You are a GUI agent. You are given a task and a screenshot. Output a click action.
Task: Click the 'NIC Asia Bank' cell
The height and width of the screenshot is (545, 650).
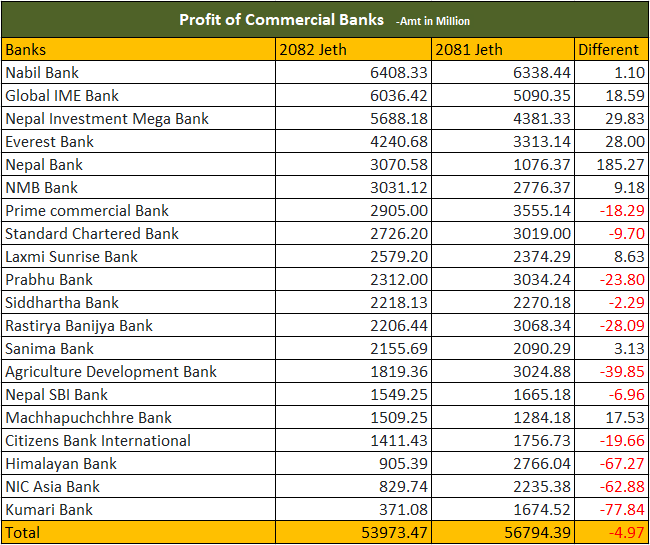click(x=139, y=487)
